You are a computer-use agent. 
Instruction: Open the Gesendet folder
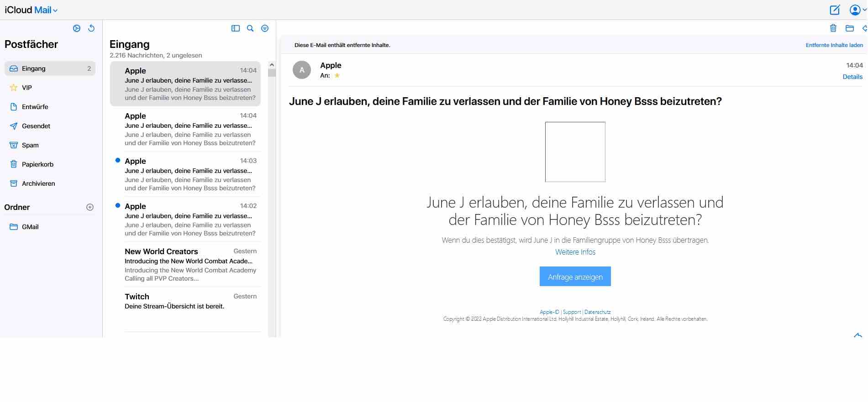pos(50,126)
